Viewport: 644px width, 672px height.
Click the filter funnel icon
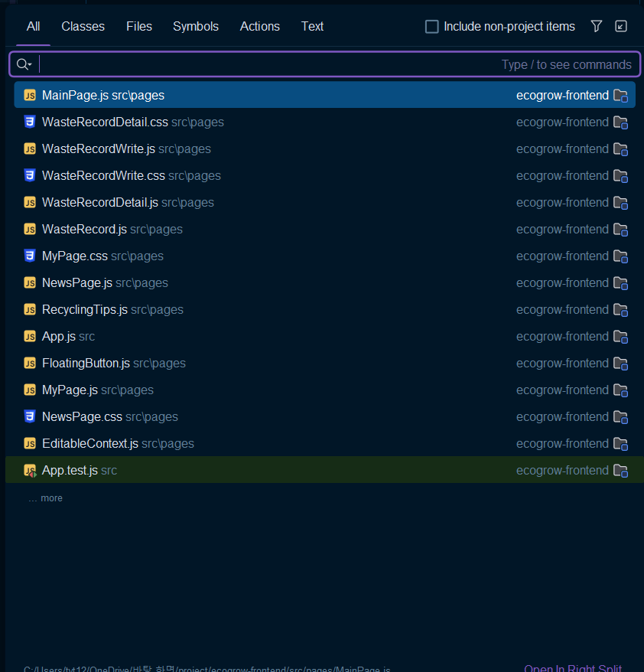(597, 26)
